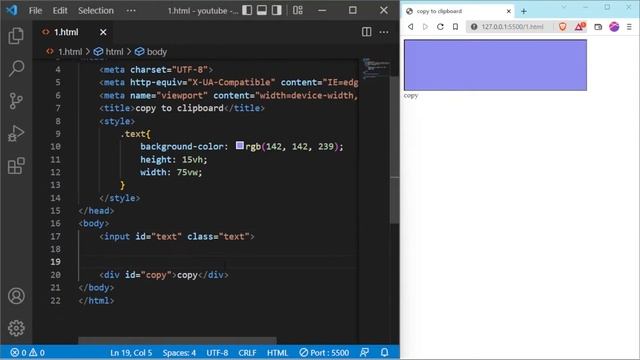Open the browser hamburger menu

tap(629, 27)
